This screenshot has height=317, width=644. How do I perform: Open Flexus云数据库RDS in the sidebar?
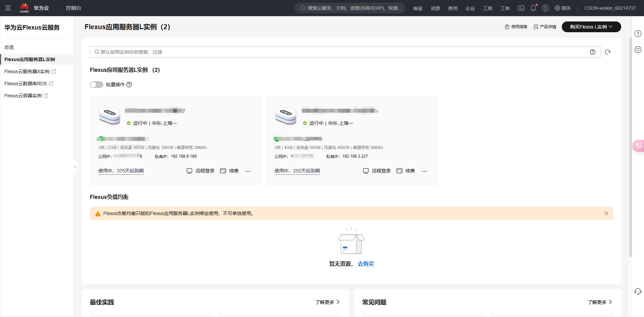click(x=26, y=84)
